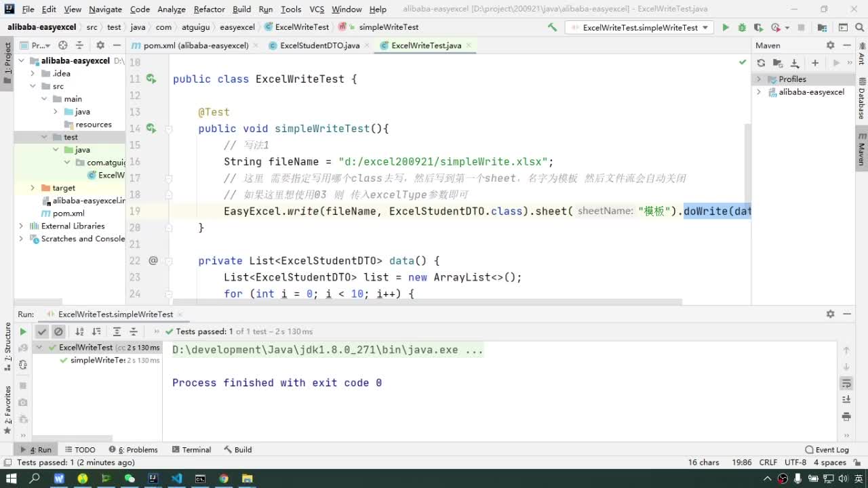868x488 pixels.
Task: Click the CRLF line separator indicator
Action: (x=768, y=462)
